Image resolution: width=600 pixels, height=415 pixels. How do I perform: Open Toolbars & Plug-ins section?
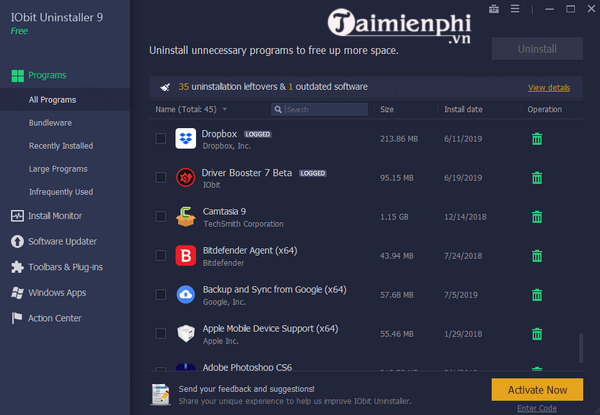(x=65, y=267)
